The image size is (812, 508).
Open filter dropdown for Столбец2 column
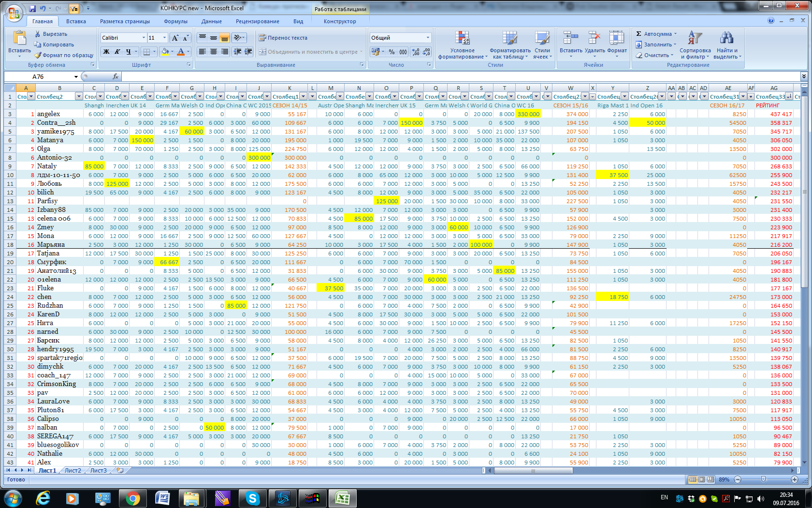(78, 97)
